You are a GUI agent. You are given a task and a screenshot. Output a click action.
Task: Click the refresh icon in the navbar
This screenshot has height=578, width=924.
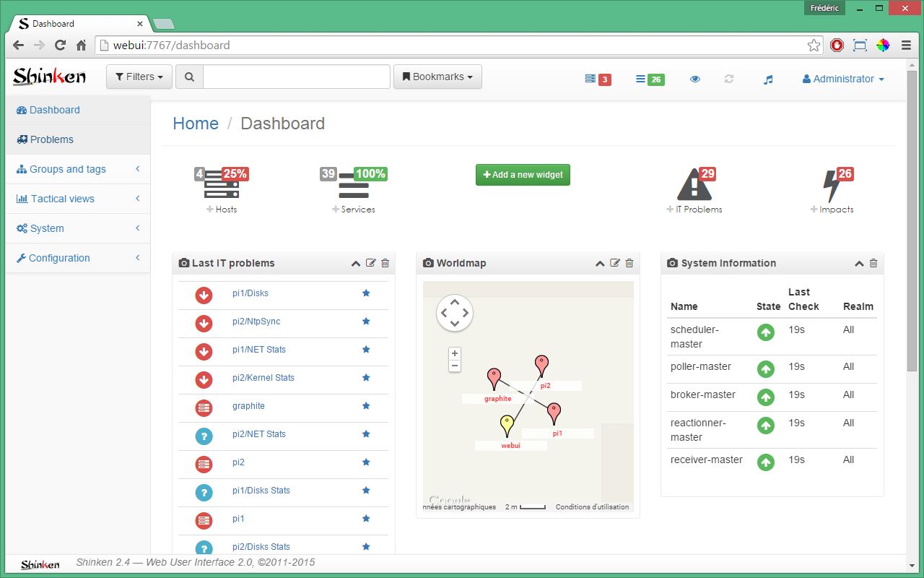point(729,79)
